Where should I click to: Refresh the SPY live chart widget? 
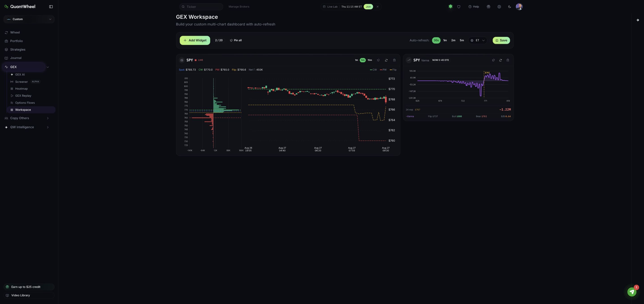click(386, 60)
